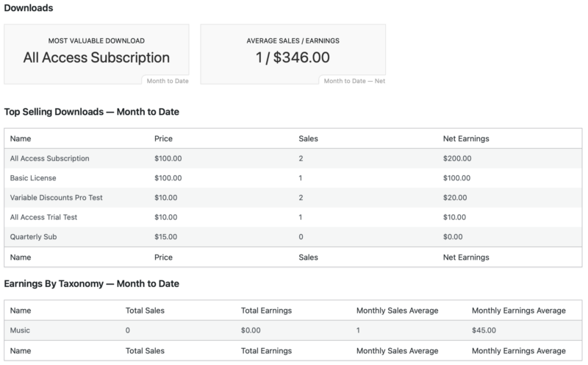
Task: Click the top Net Earnings column header
Action: [x=466, y=138]
